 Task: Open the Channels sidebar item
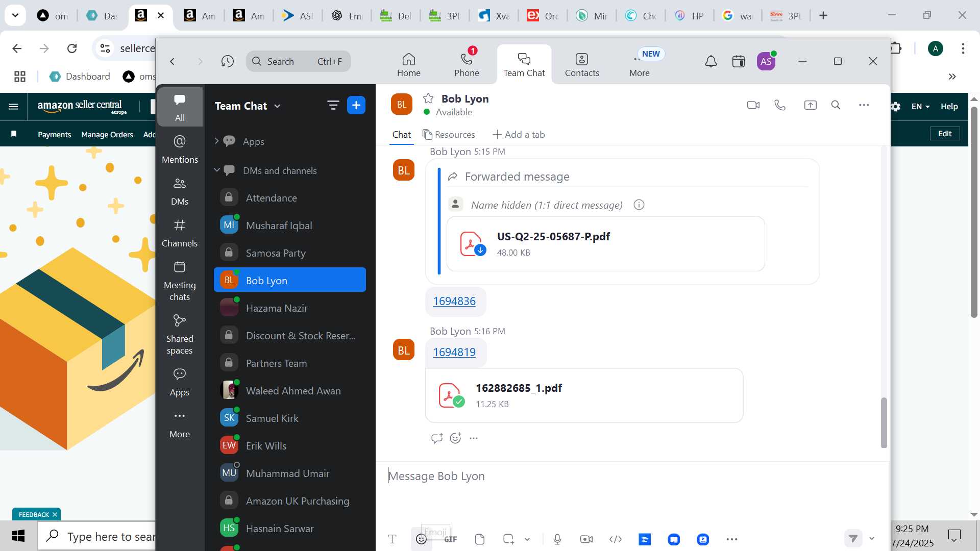coord(180,233)
